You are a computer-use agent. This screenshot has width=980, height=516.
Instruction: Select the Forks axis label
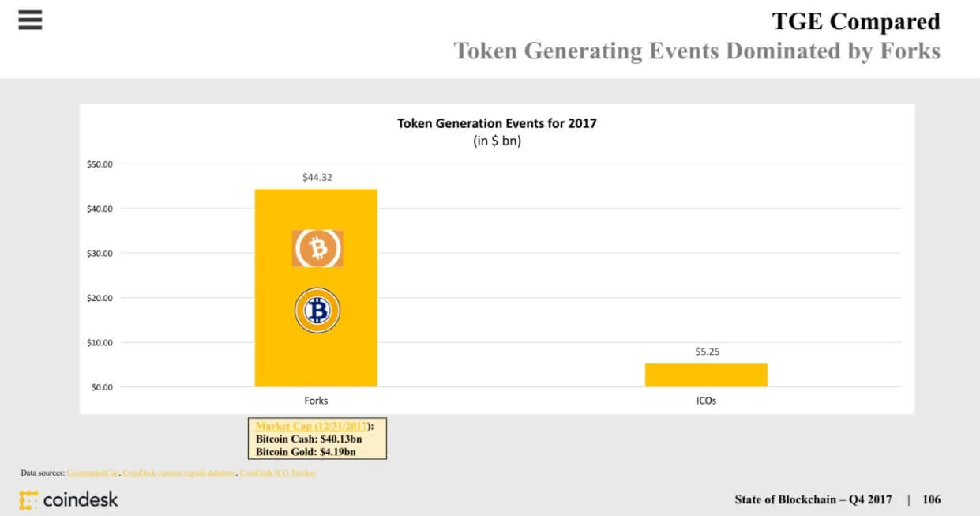pyautogui.click(x=316, y=401)
